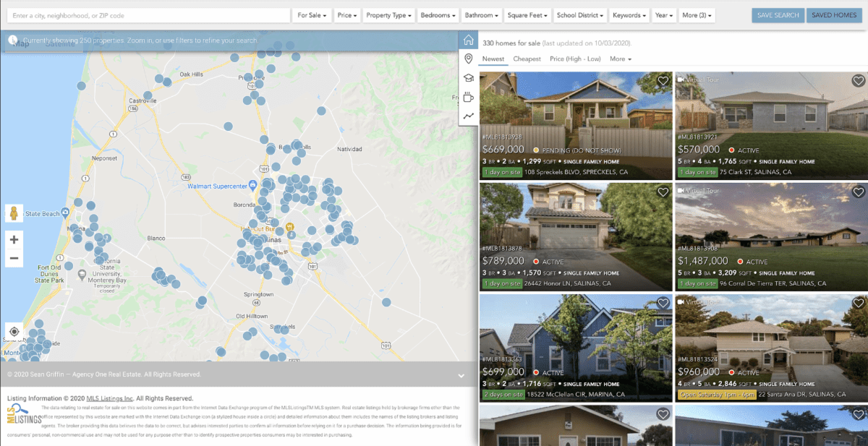Screen dimensions: 868x446
Task: Select the location pin icon in side strip
Action: pyautogui.click(x=468, y=59)
